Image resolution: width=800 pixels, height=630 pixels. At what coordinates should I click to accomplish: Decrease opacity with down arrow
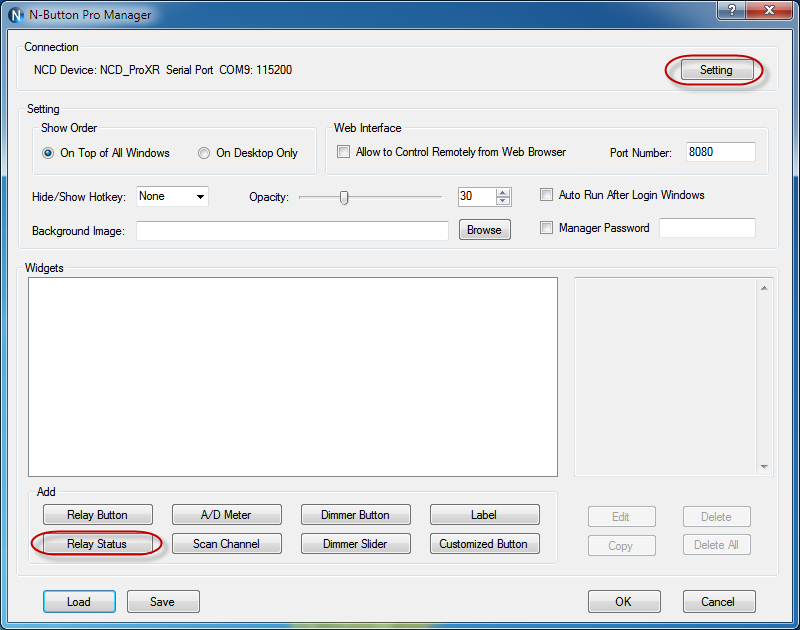pyautogui.click(x=503, y=200)
